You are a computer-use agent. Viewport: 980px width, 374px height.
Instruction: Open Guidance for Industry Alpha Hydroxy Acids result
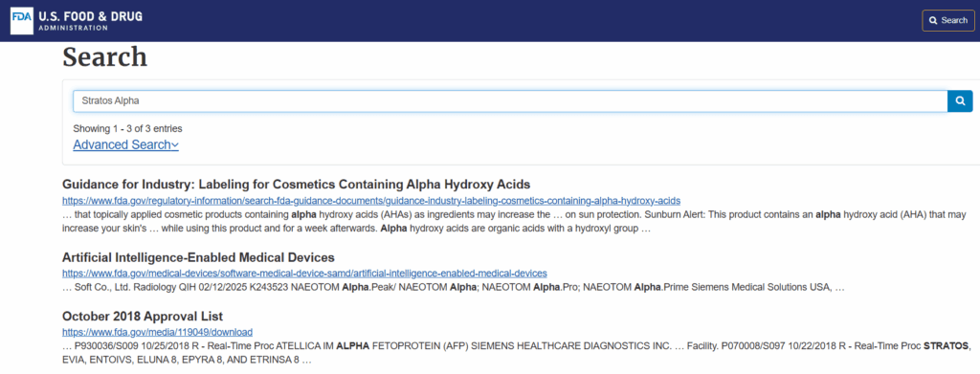click(x=297, y=185)
